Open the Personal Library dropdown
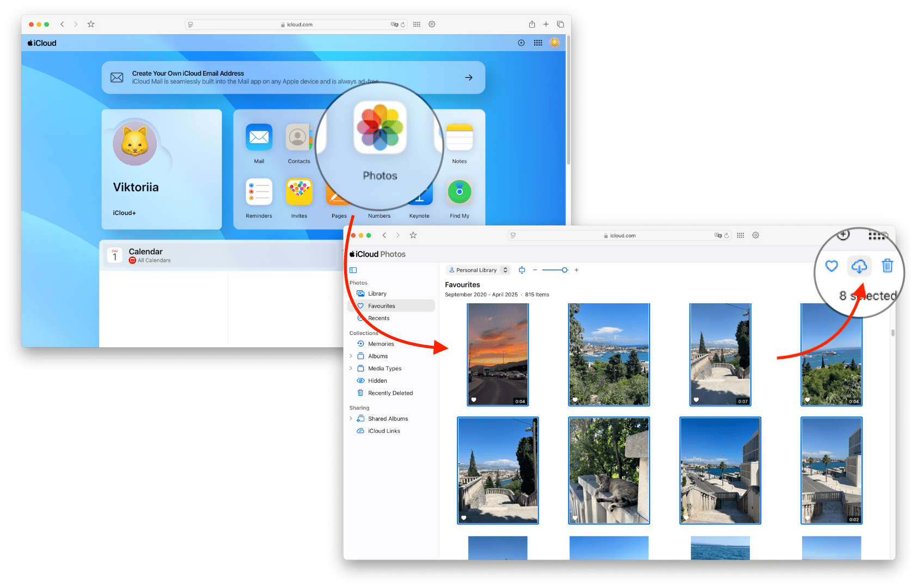The height and width of the screenshot is (588, 917). click(478, 270)
